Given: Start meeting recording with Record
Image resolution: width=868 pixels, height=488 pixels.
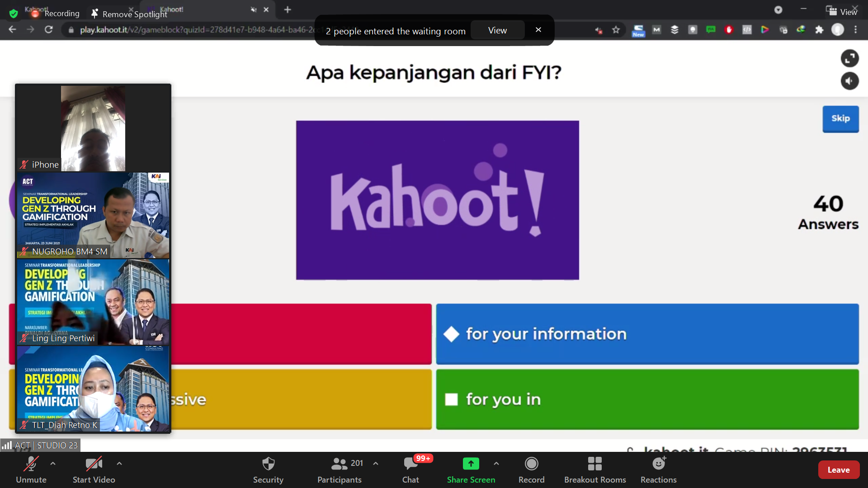Looking at the screenshot, I should (531, 464).
